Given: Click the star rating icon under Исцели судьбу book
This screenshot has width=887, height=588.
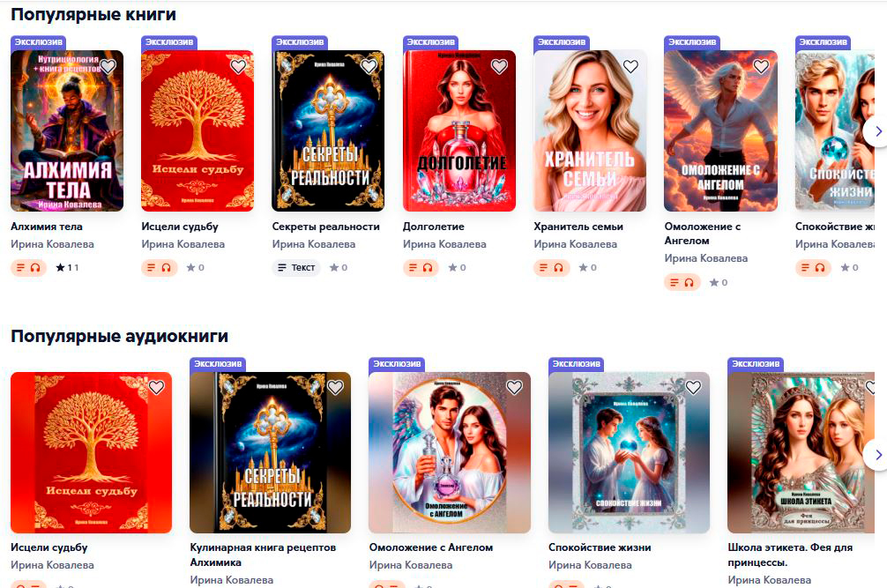Looking at the screenshot, I should 190,267.
